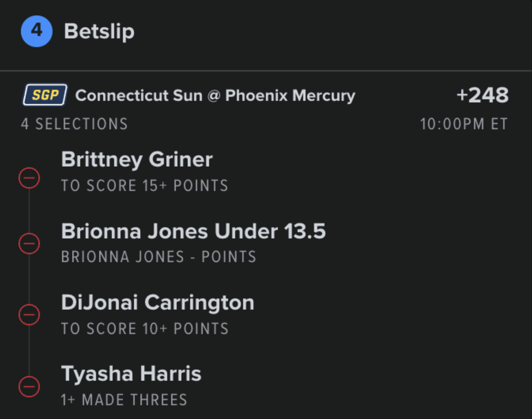Open the Betslip header title
This screenshot has width=532, height=419.
coord(99,31)
